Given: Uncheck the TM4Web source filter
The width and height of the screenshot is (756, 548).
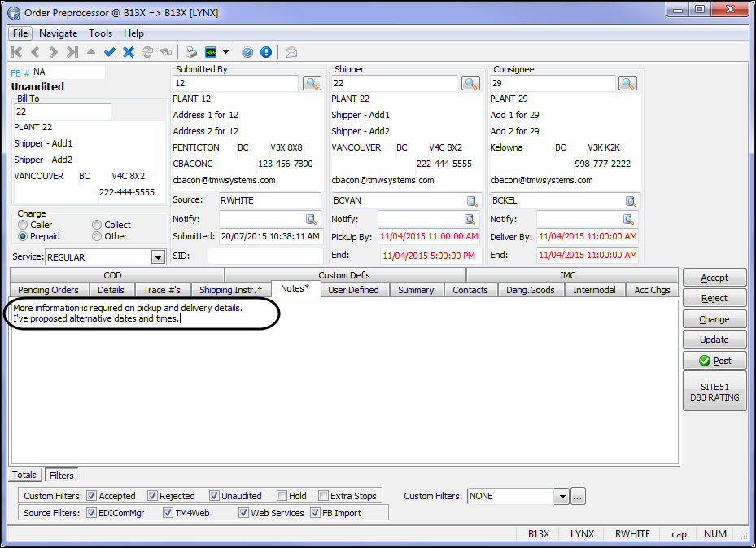Looking at the screenshot, I should (x=168, y=513).
